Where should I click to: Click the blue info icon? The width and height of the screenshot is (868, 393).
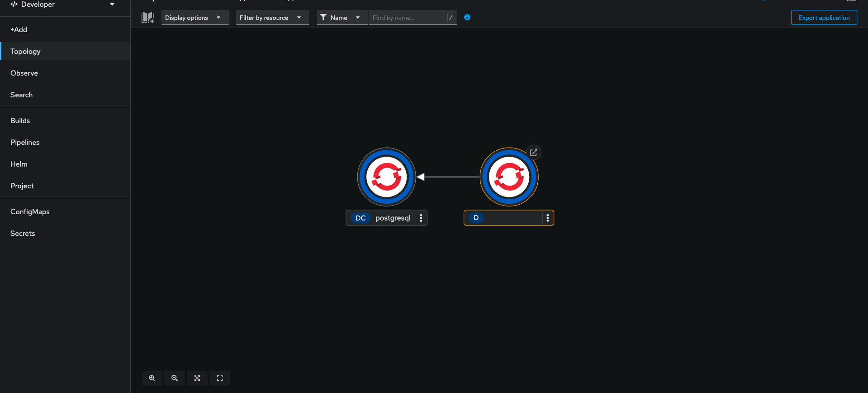467,17
